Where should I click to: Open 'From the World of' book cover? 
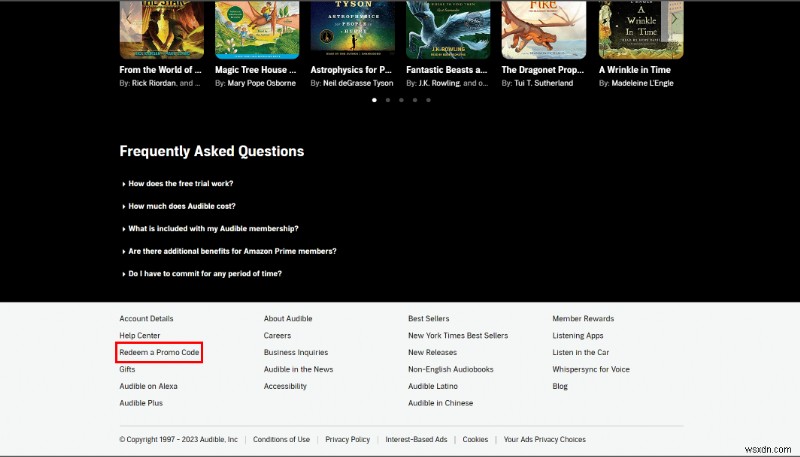[162, 30]
